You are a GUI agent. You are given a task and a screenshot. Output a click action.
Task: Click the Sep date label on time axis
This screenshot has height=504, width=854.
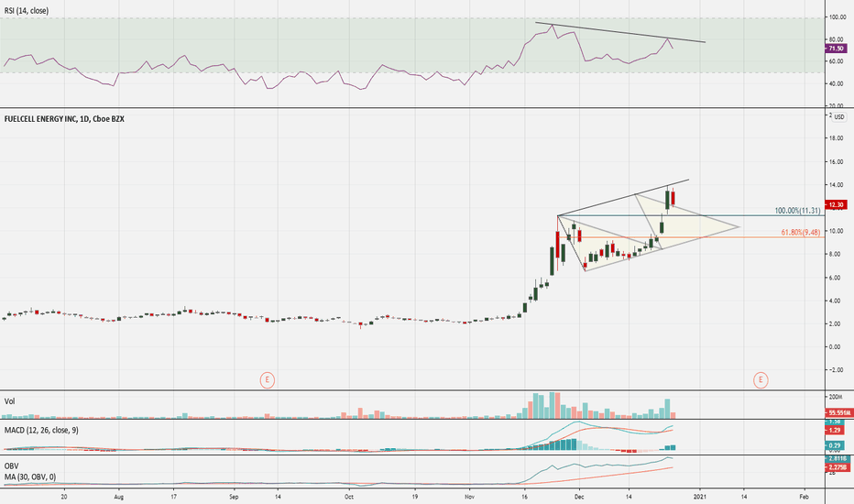point(234,497)
